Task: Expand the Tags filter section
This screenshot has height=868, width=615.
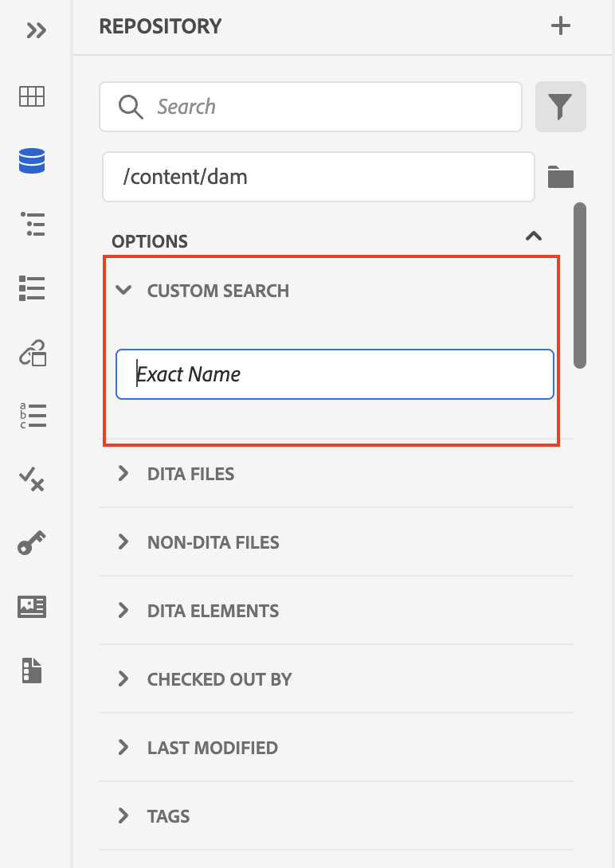Action: click(123, 815)
